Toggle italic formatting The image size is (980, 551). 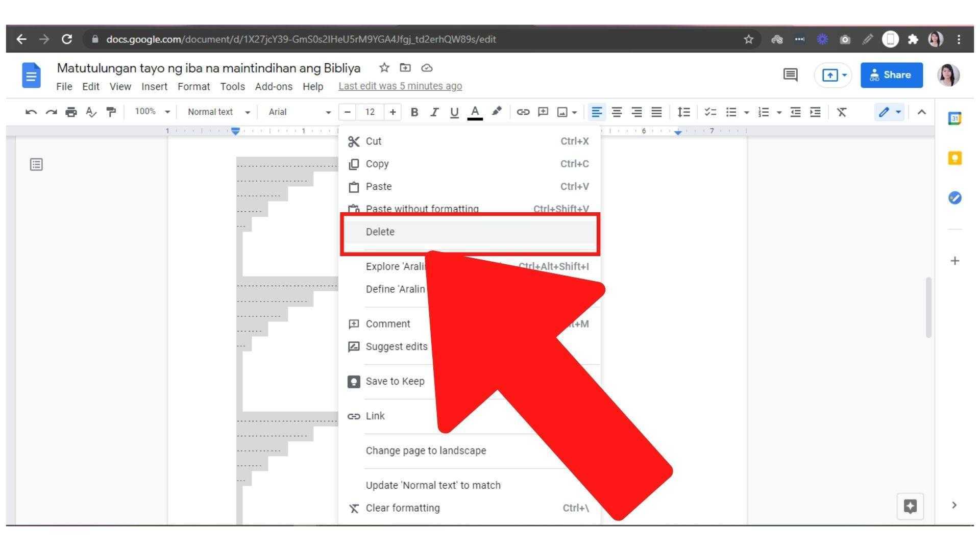tap(434, 112)
